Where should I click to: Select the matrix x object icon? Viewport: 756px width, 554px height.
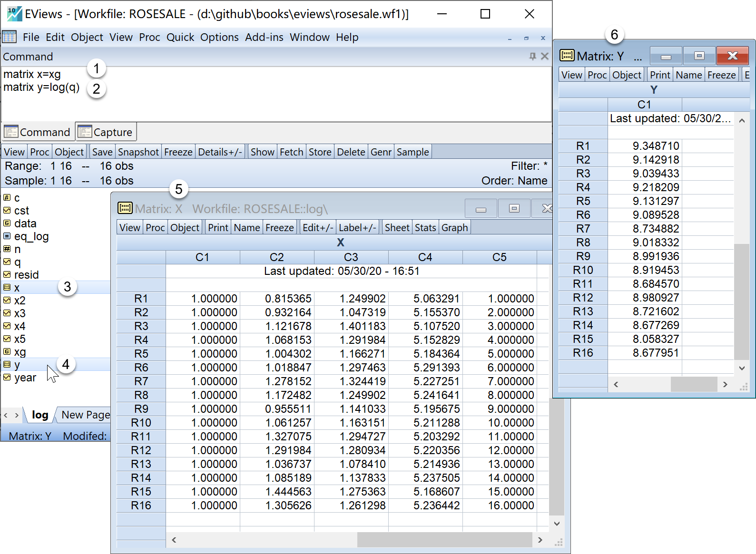click(7, 287)
